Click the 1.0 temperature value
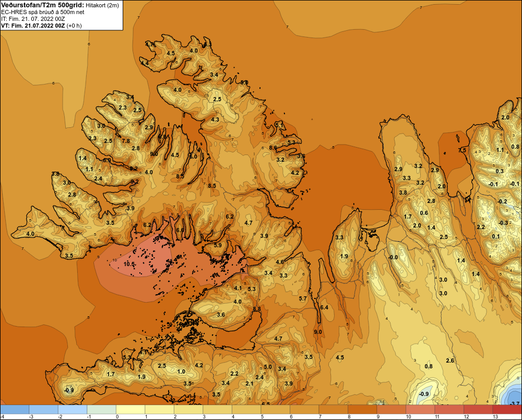522x420 pixels. (181, 372)
